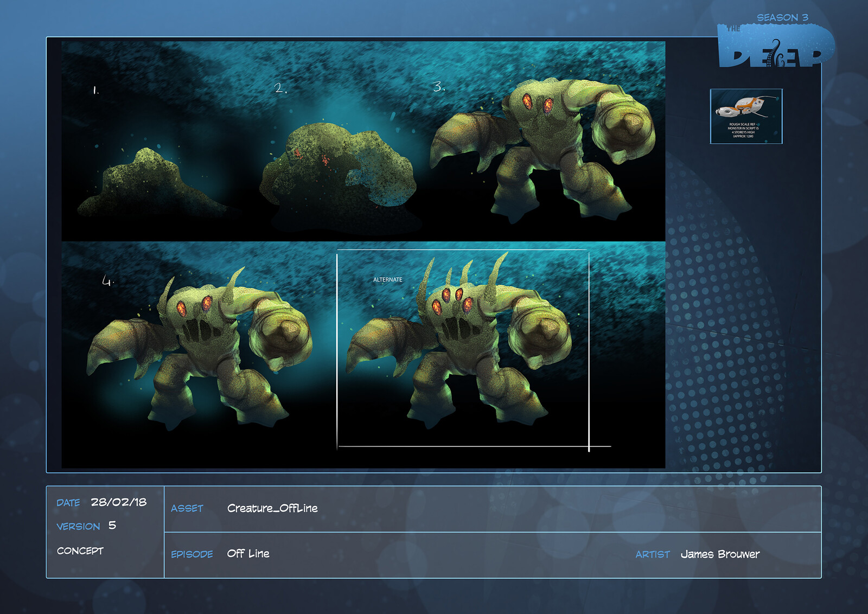Viewport: 868px width, 614px height.
Task: Open the submarine scale reference thumbnail
Action: coord(746,116)
